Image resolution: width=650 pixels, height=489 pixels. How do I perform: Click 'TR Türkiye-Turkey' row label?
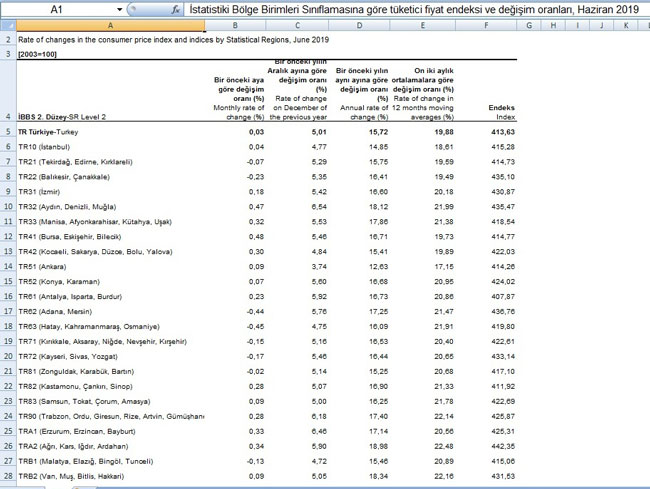(x=48, y=132)
